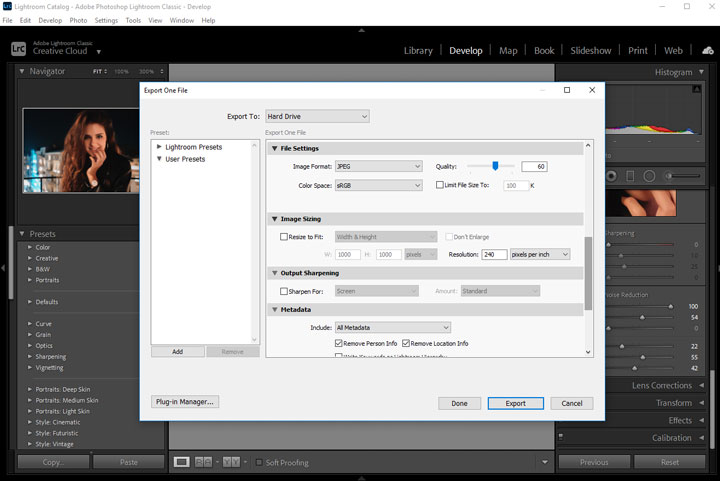
Task: Enable Limit File Size To checkbox
Action: click(440, 185)
